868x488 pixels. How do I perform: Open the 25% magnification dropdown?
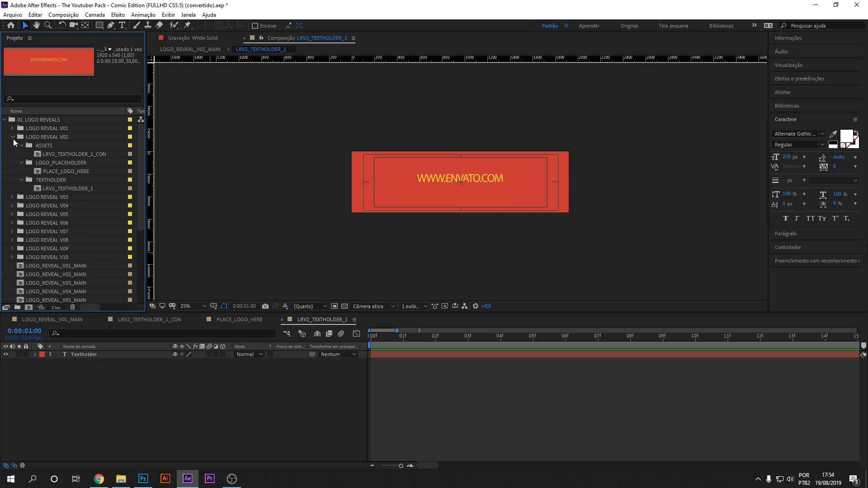[x=193, y=306]
